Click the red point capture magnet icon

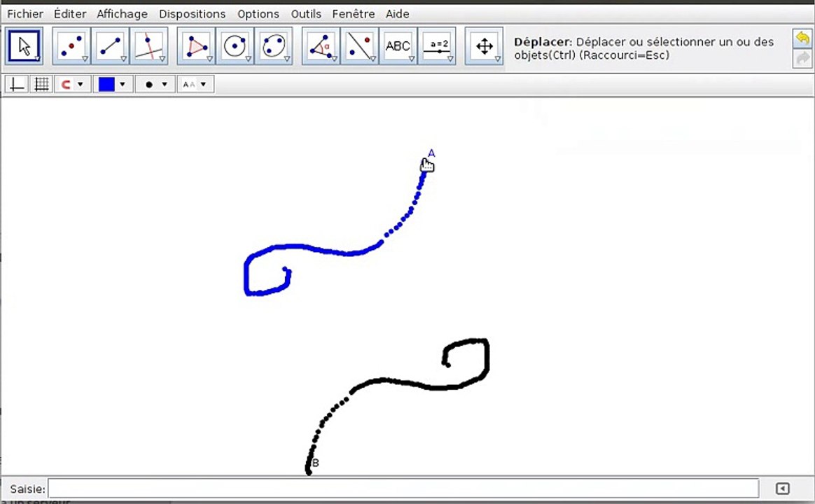point(66,84)
